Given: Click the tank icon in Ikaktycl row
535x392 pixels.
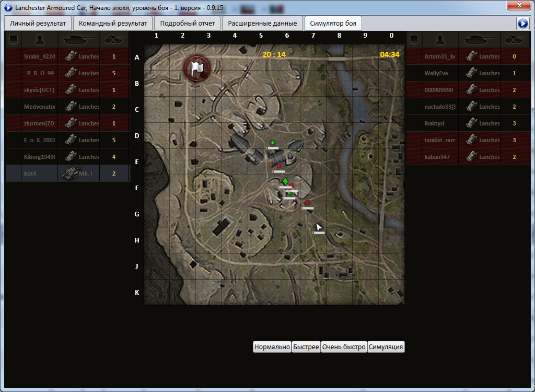Looking at the screenshot, I should 471,123.
